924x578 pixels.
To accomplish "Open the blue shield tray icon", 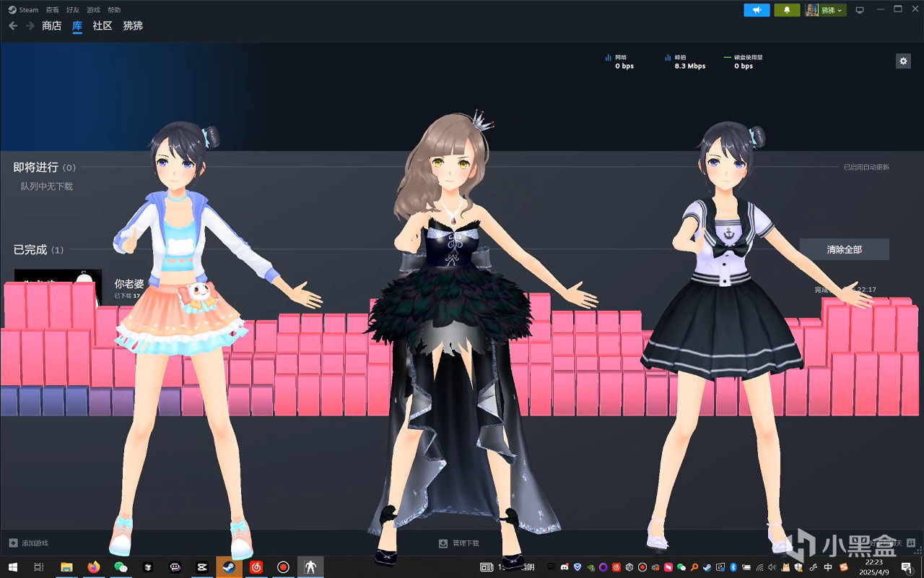I will click(x=577, y=567).
